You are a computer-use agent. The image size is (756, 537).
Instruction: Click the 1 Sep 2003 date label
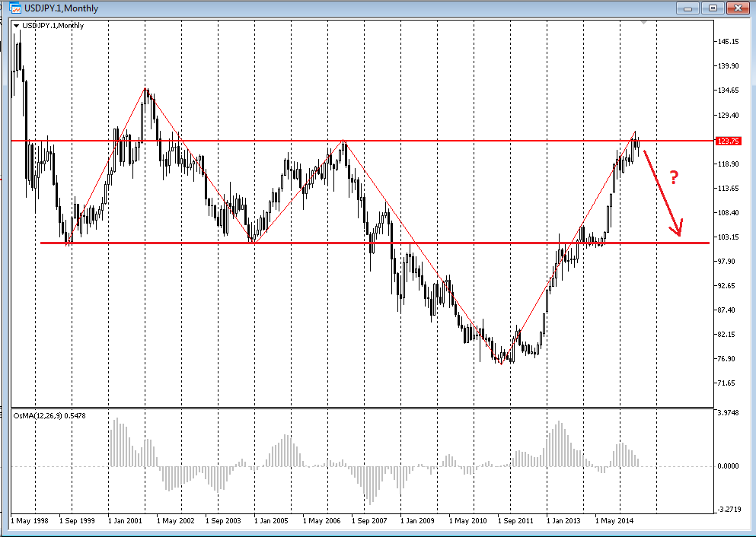pyautogui.click(x=223, y=520)
